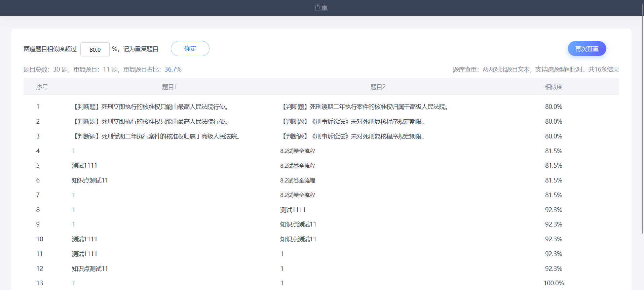644x290 pixels.
Task: Click the 100.0% similarity value in row 13
Action: [554, 283]
